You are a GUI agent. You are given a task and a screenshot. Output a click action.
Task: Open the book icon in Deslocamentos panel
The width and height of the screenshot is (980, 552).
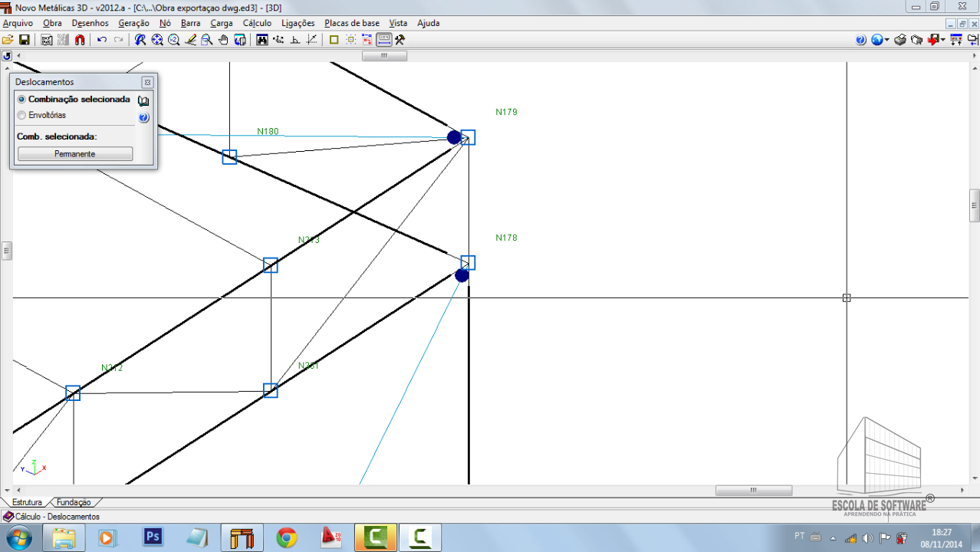coord(143,100)
